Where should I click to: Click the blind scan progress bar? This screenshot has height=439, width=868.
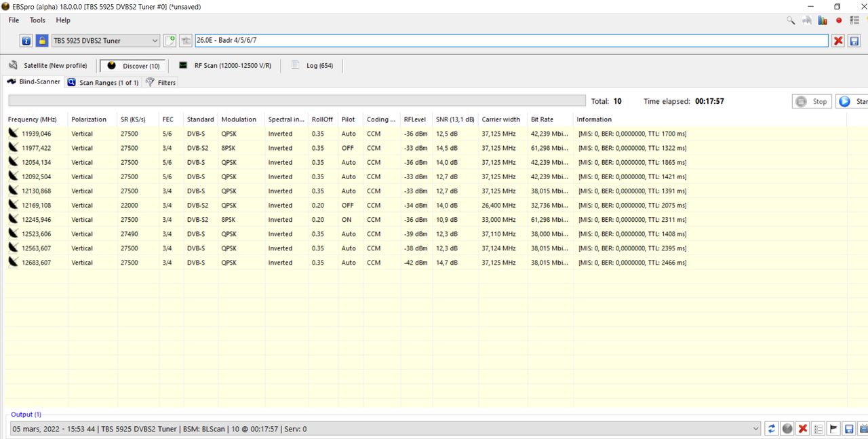click(x=297, y=101)
